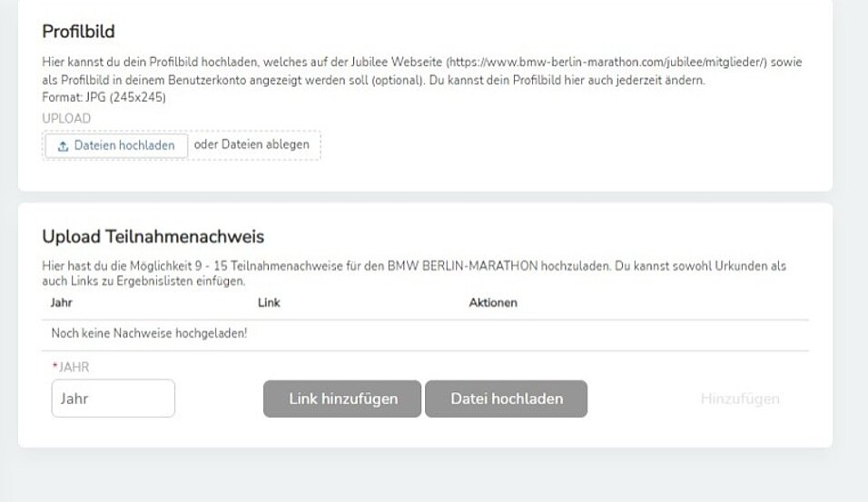The height and width of the screenshot is (502, 868).
Task: Click the 'Format: JPG (245x245)' text
Action: click(104, 97)
